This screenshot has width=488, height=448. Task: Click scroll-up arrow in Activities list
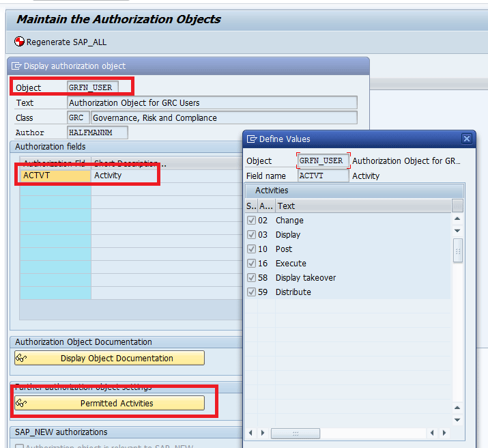457,219
